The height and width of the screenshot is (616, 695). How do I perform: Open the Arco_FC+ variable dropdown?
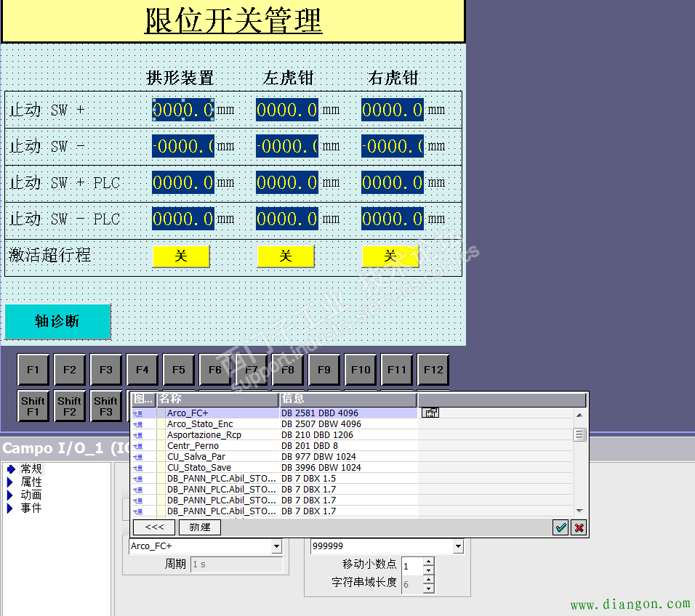[x=276, y=546]
